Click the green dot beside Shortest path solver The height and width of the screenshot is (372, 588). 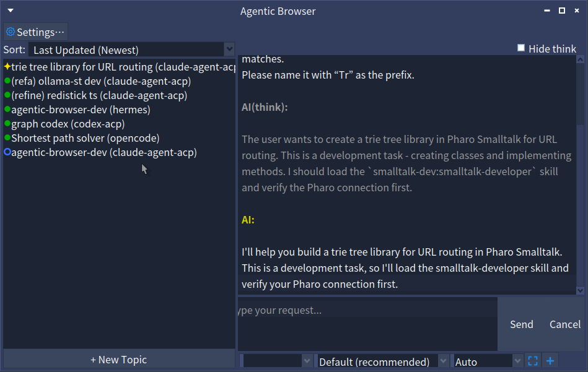pyautogui.click(x=7, y=138)
